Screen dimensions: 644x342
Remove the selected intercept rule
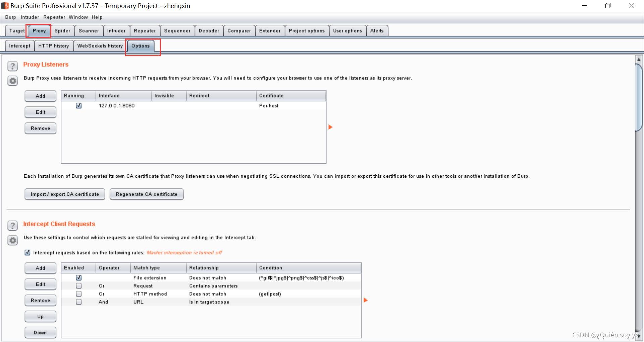tap(41, 300)
